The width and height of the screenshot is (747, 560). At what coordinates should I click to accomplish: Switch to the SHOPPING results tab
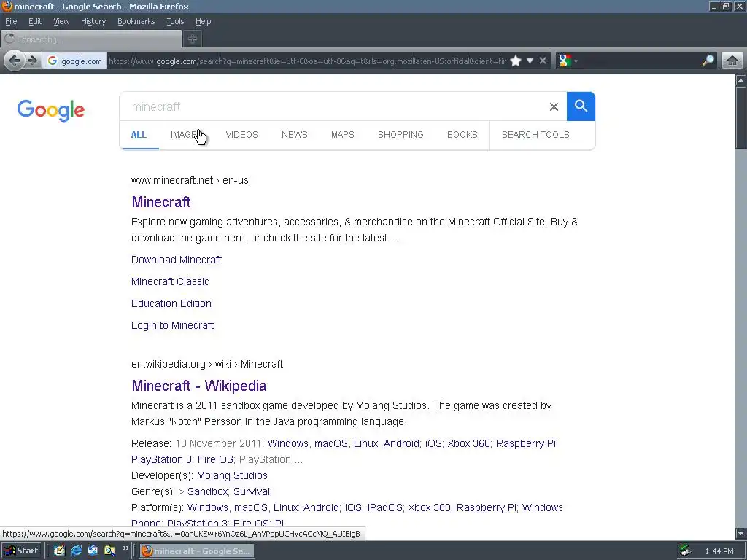pyautogui.click(x=400, y=135)
